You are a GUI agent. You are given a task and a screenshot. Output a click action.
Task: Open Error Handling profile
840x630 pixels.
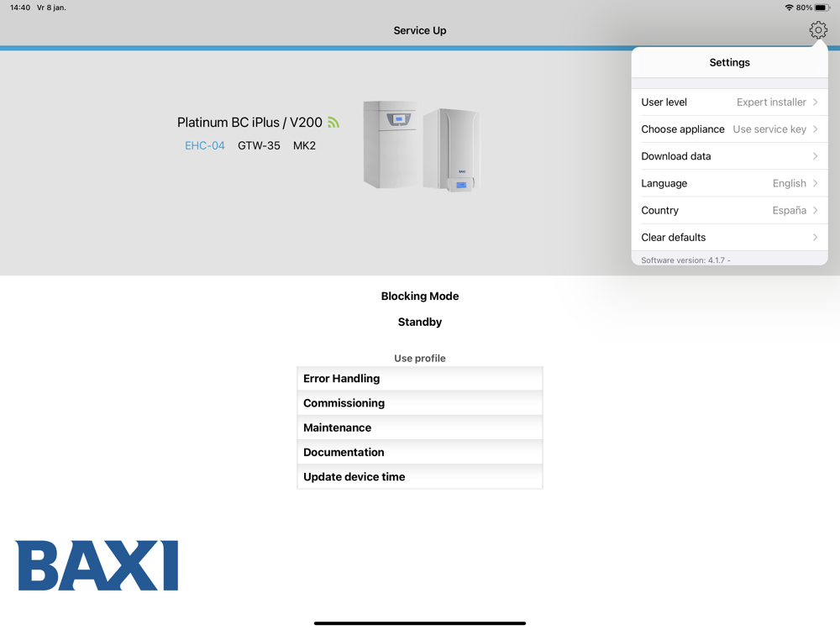(420, 379)
